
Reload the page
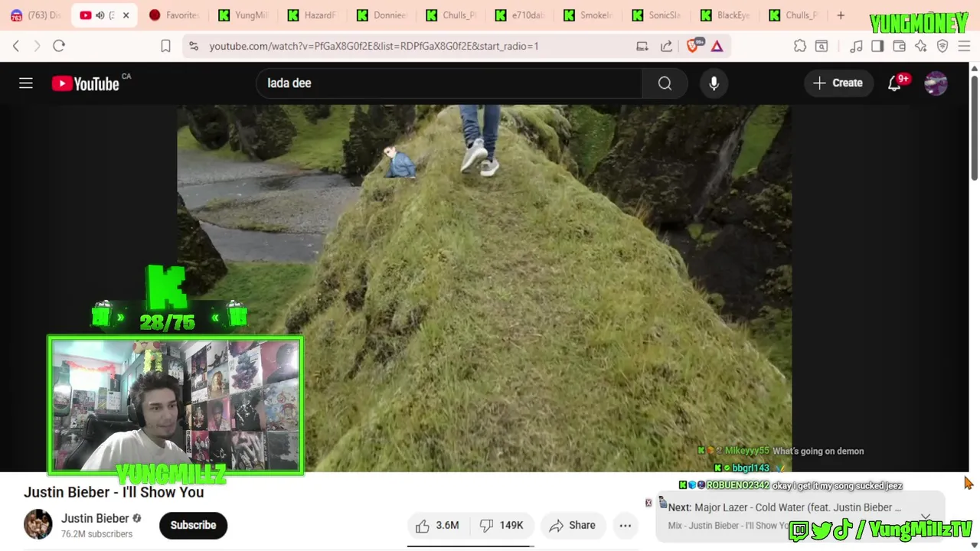point(59,46)
